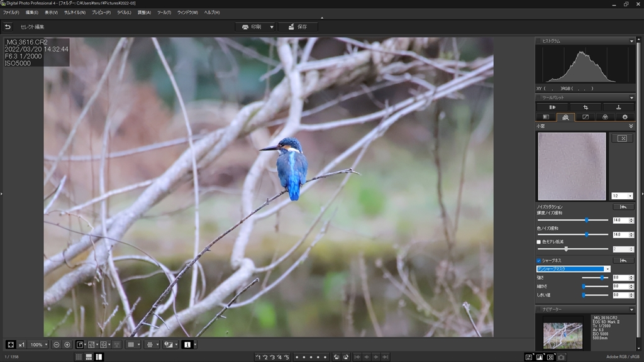Select the dust delete stamp tool tab
Viewport: 644px width, 362px height.
pos(618,107)
